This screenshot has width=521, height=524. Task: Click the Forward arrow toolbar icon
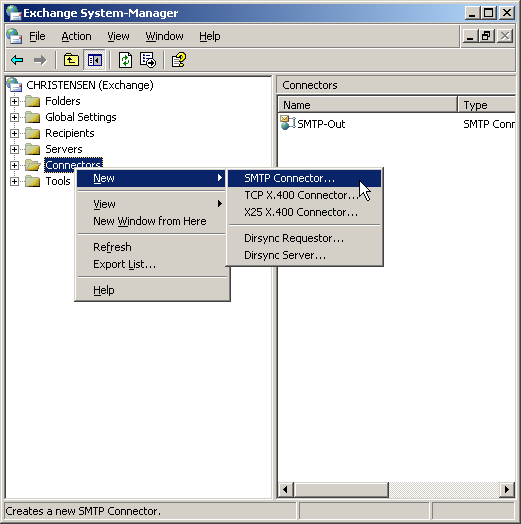pyautogui.click(x=40, y=60)
